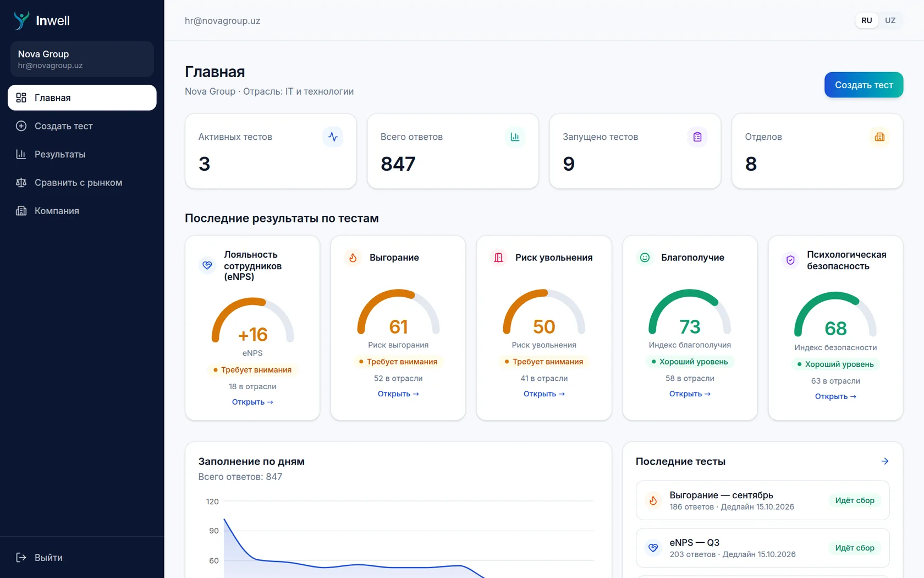Click the burnout gauge showing 61
This screenshot has height=578, width=924.
[x=398, y=313]
